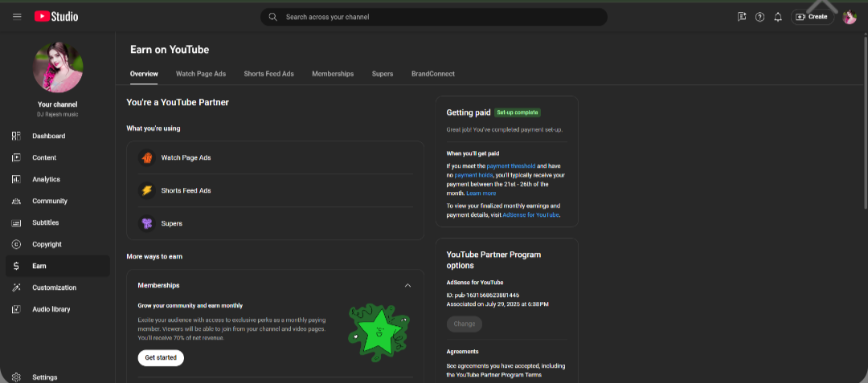Viewport: 868px width, 383px height.
Task: Open the hamburger navigation menu
Action: 17,17
